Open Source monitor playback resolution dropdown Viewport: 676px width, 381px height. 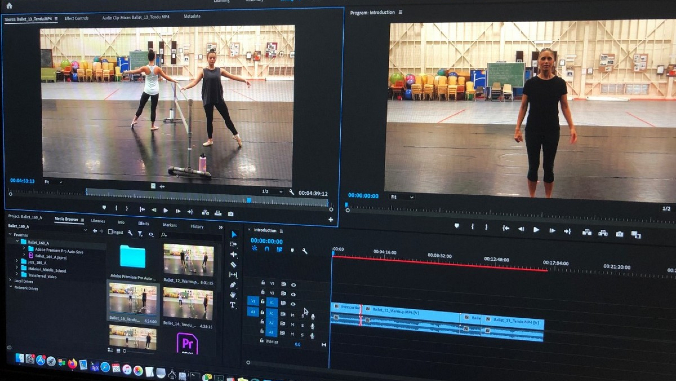pyautogui.click(x=272, y=191)
